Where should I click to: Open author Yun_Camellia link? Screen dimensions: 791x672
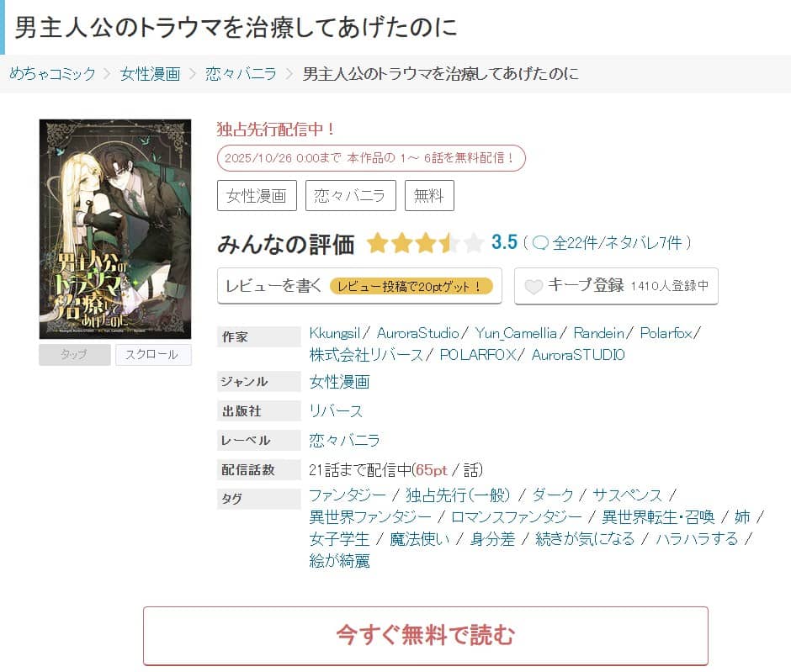click(x=516, y=333)
